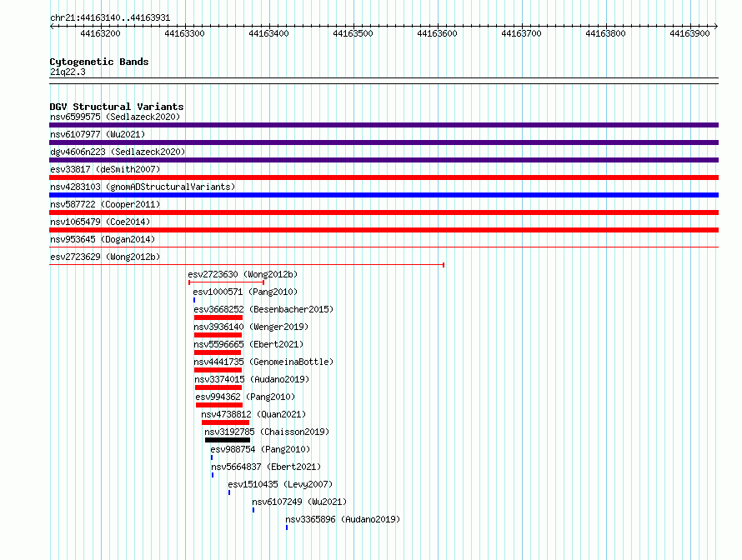Open the esv1000571 (Pang2010) label
The width and height of the screenshot is (742, 560).
coord(245,292)
